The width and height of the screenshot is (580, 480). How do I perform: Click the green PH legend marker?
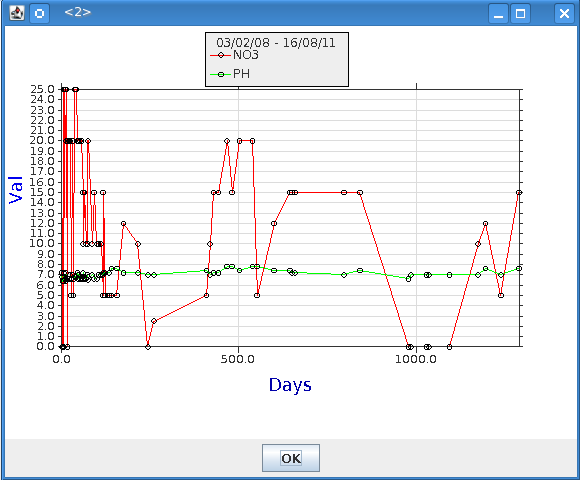tap(221, 74)
